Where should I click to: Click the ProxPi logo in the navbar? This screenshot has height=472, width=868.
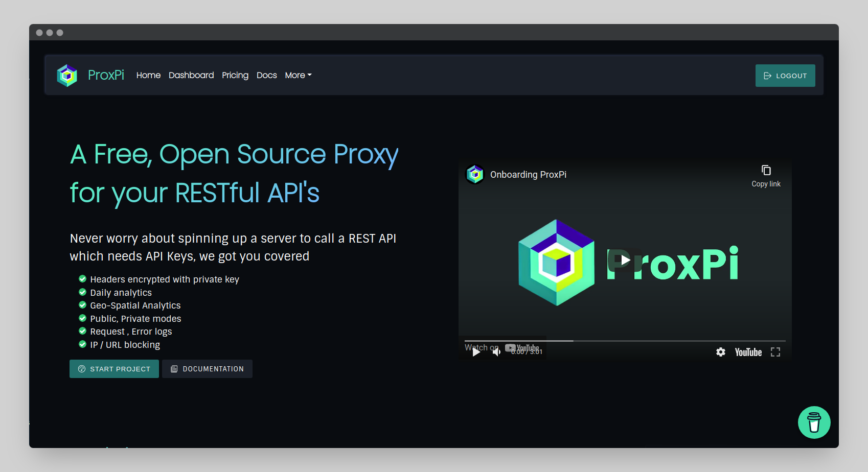67,75
